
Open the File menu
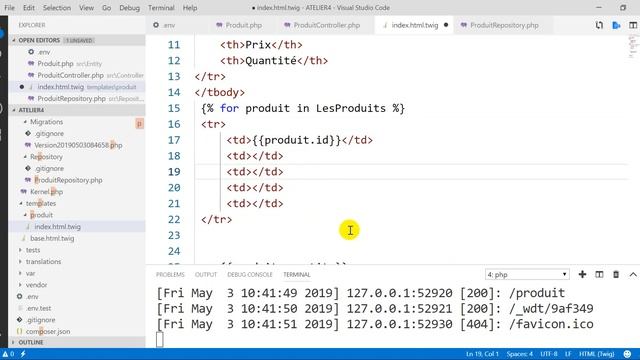click(x=9, y=8)
